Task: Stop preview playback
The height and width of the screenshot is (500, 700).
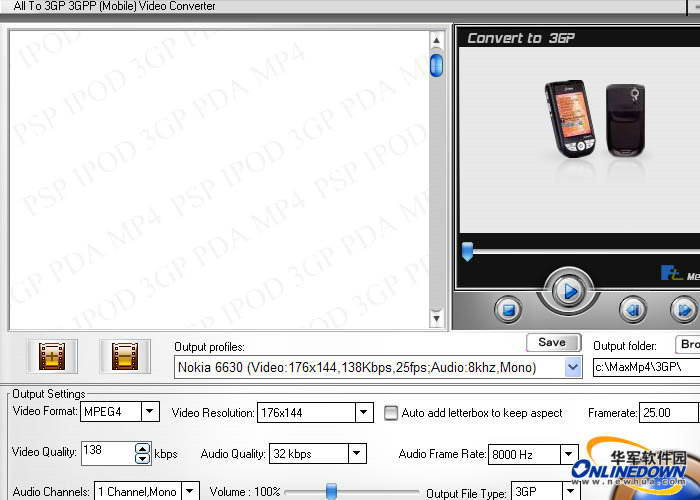Action: point(508,309)
